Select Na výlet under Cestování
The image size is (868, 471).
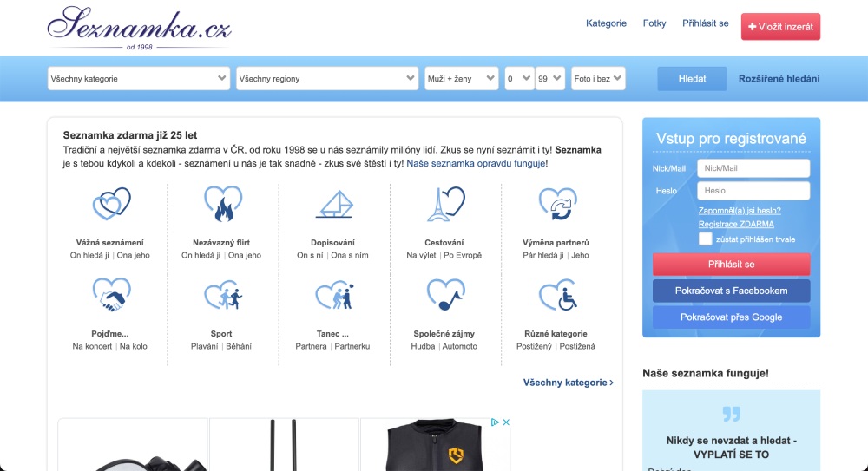click(x=421, y=255)
